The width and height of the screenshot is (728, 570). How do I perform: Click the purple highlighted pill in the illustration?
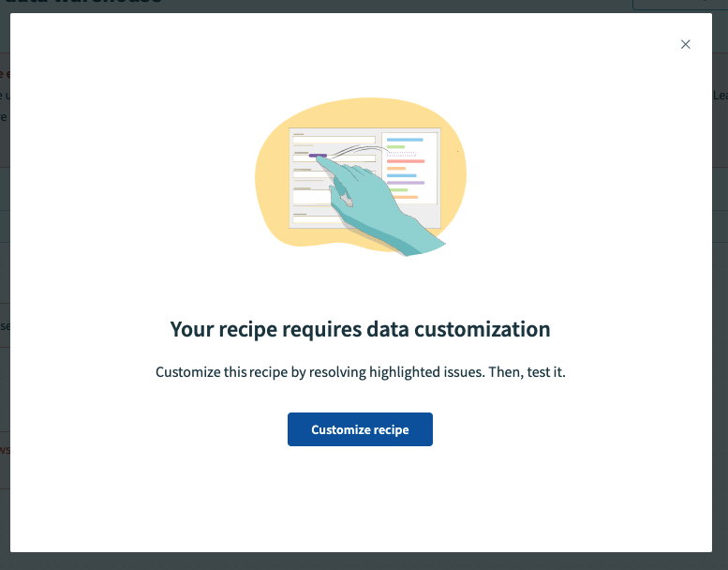click(318, 156)
